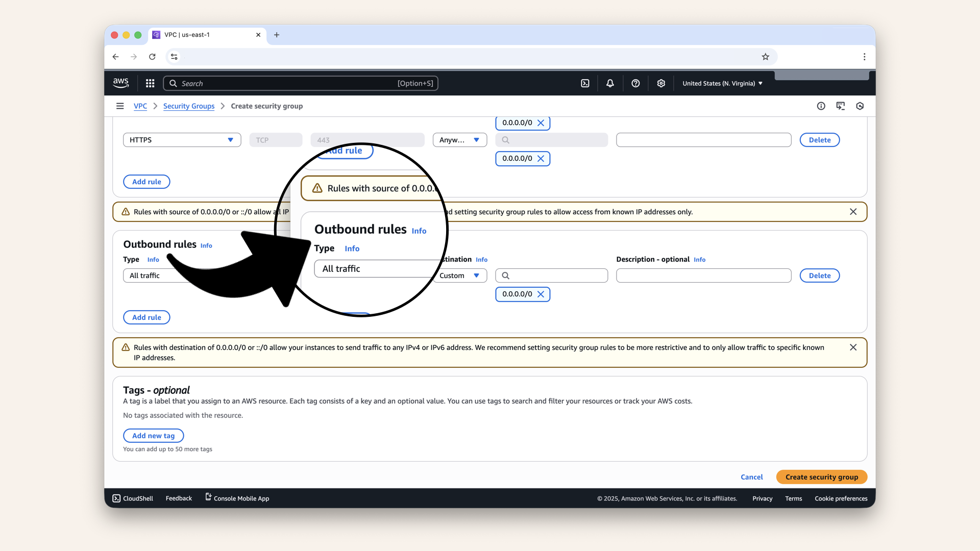The width and height of the screenshot is (980, 551).
Task: Open the settings gear icon
Action: pyautogui.click(x=661, y=83)
